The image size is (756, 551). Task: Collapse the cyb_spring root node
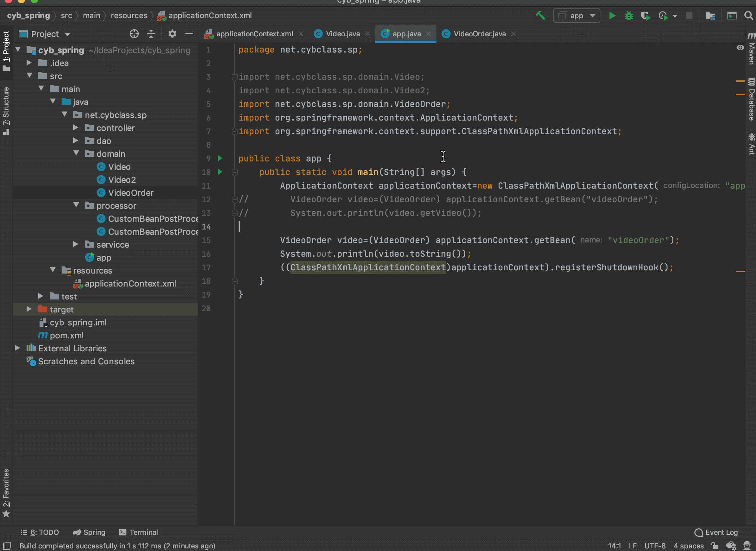[18, 50]
